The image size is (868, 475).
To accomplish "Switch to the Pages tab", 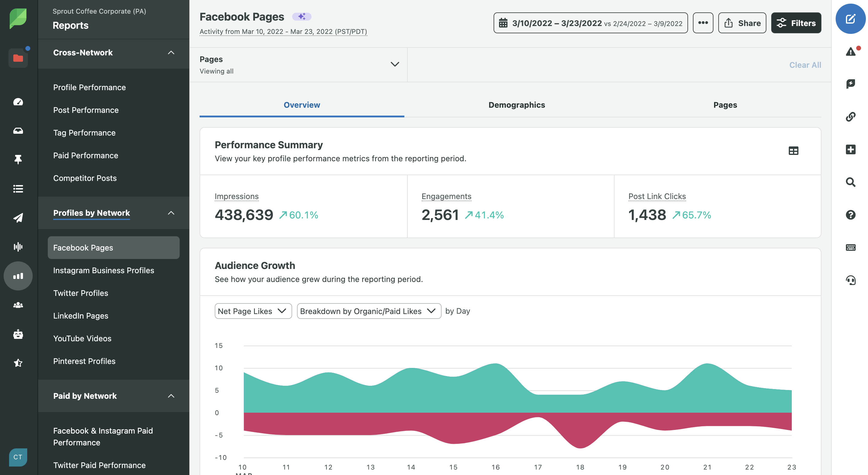I will [725, 105].
